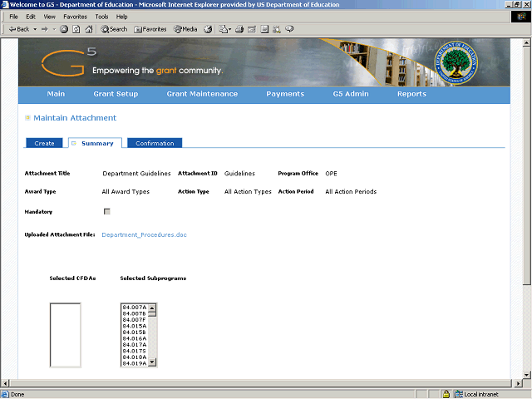
Task: Open the Back history dropdown arrow
Action: pos(35,29)
